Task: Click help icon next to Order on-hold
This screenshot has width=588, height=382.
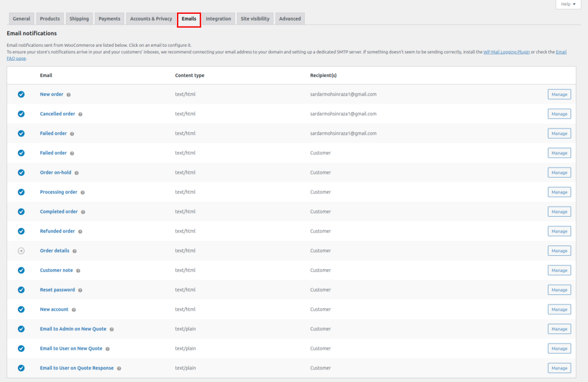Action: click(77, 173)
